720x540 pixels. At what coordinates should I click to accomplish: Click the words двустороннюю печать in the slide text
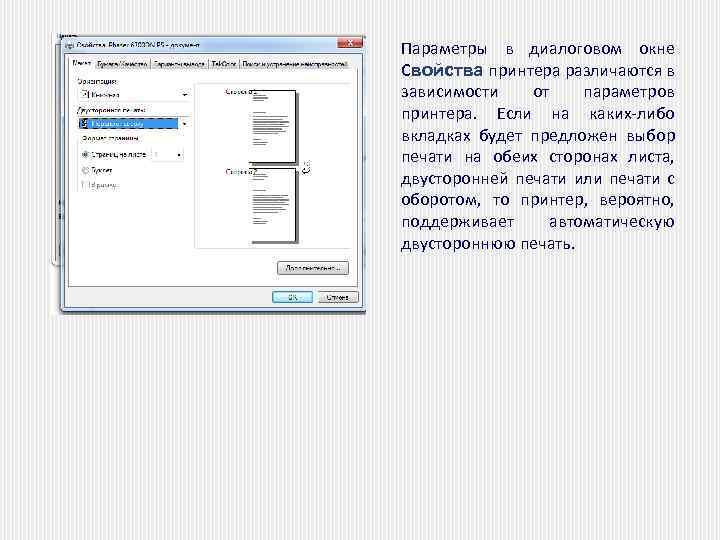(x=488, y=244)
